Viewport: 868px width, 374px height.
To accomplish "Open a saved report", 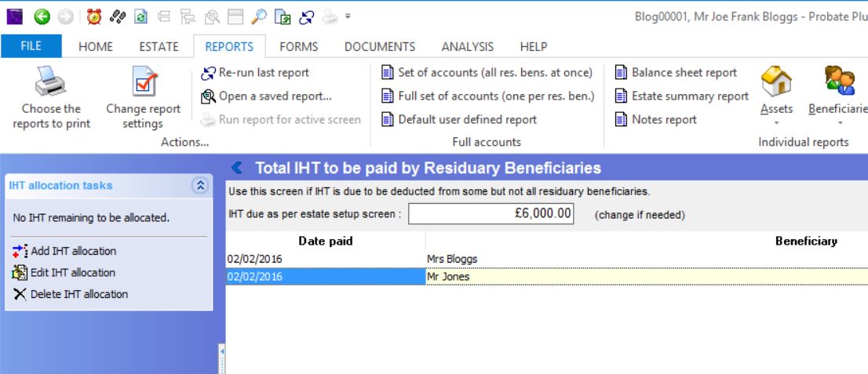I will tap(266, 96).
